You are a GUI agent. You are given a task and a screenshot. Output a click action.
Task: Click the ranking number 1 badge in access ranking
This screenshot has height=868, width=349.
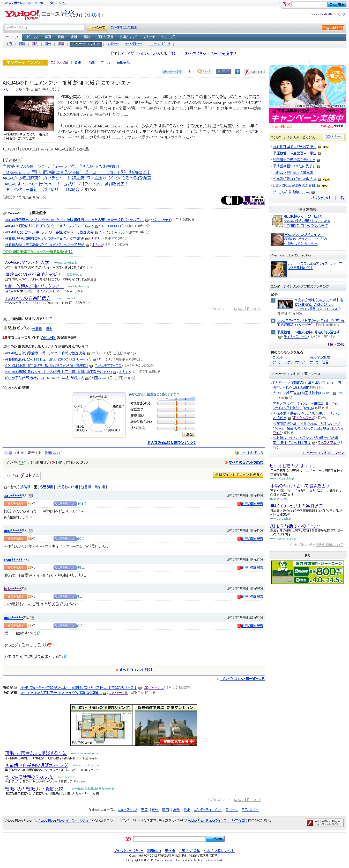pos(273,300)
